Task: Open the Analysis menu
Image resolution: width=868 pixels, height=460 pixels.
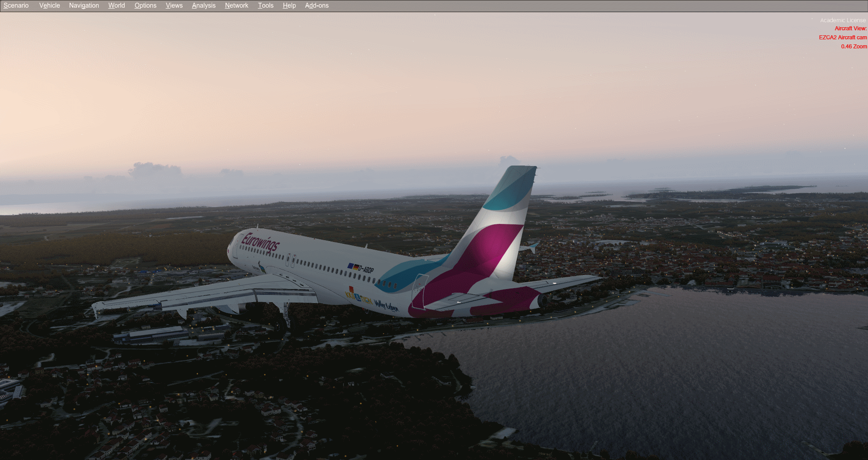Action: tap(203, 5)
